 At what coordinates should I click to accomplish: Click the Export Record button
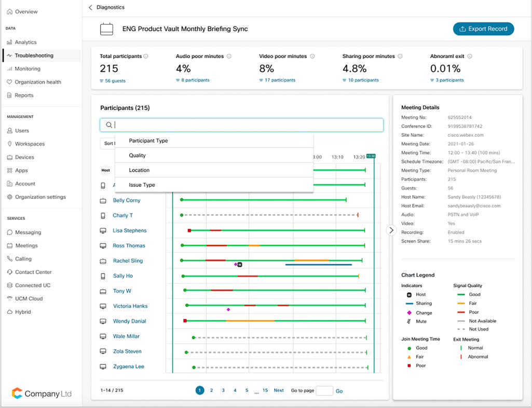click(483, 29)
